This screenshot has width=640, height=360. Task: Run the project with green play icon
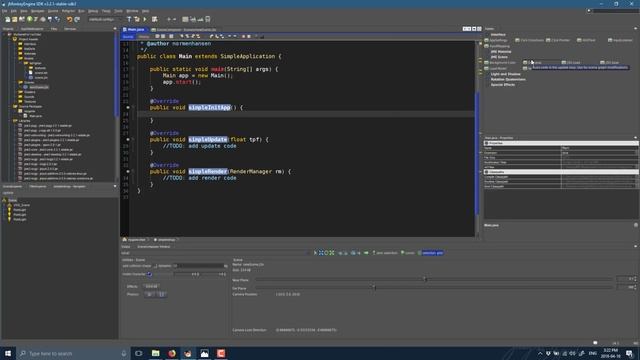click(x=145, y=19)
